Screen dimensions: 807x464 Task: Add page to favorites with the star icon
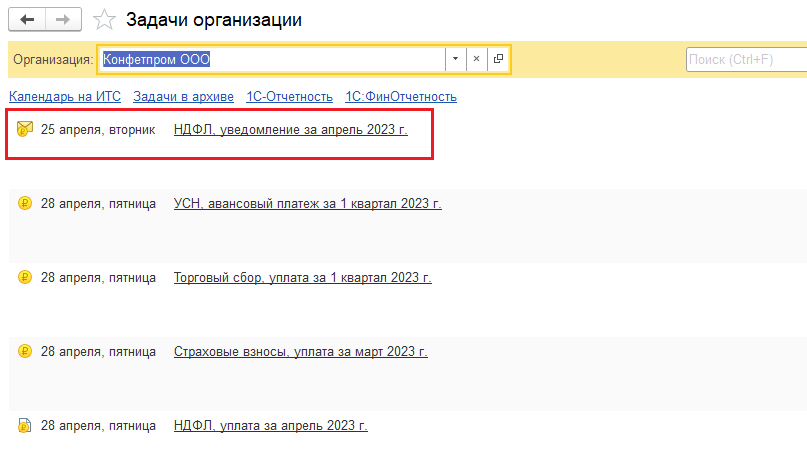104,20
